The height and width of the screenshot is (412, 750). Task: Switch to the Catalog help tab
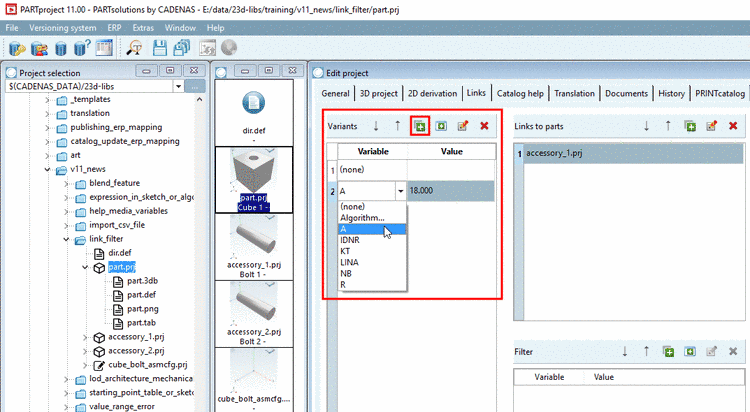click(x=520, y=93)
